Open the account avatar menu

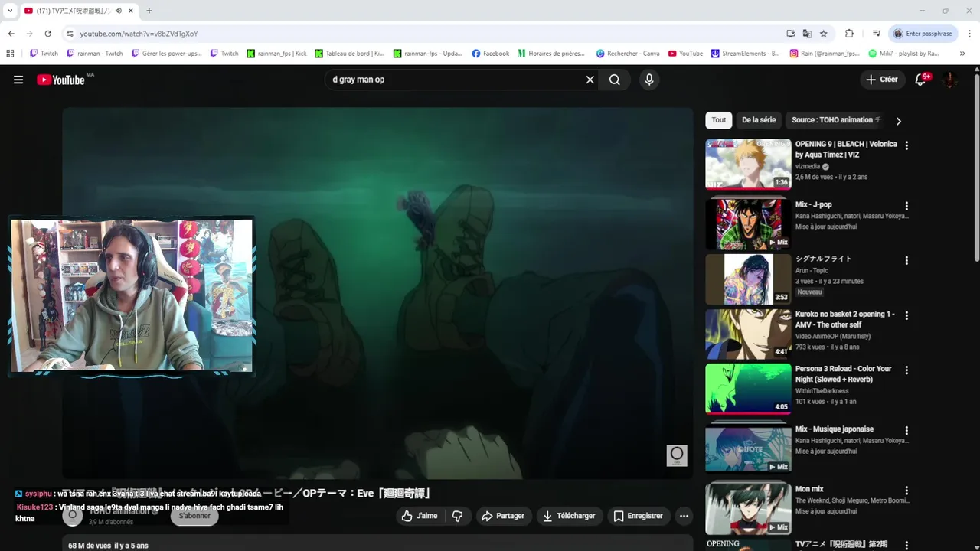tap(949, 80)
